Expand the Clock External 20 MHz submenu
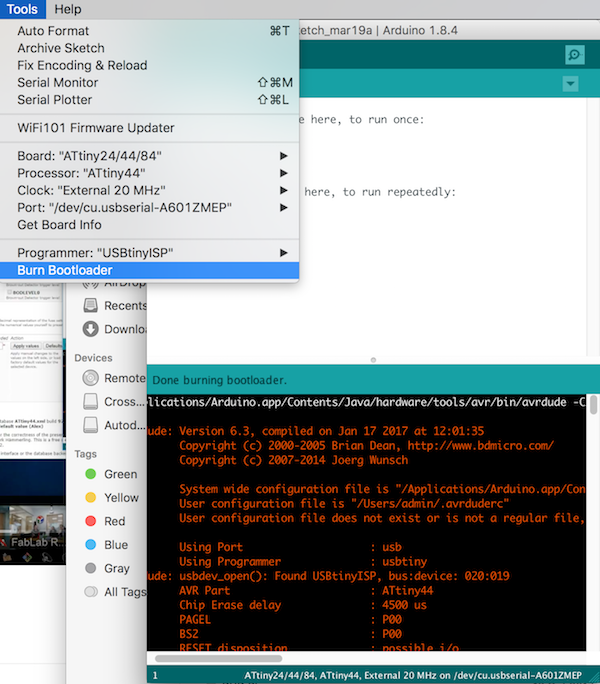Viewport: 600px width, 684px height. (x=149, y=190)
